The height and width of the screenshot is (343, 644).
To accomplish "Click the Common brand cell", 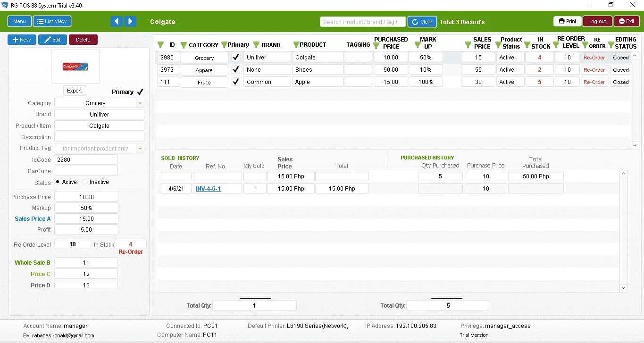I will [267, 82].
